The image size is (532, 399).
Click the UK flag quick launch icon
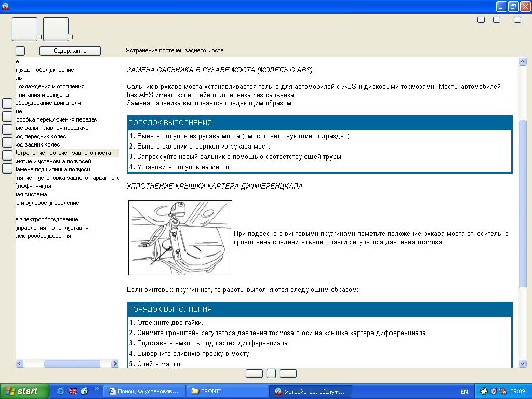[x=73, y=391]
